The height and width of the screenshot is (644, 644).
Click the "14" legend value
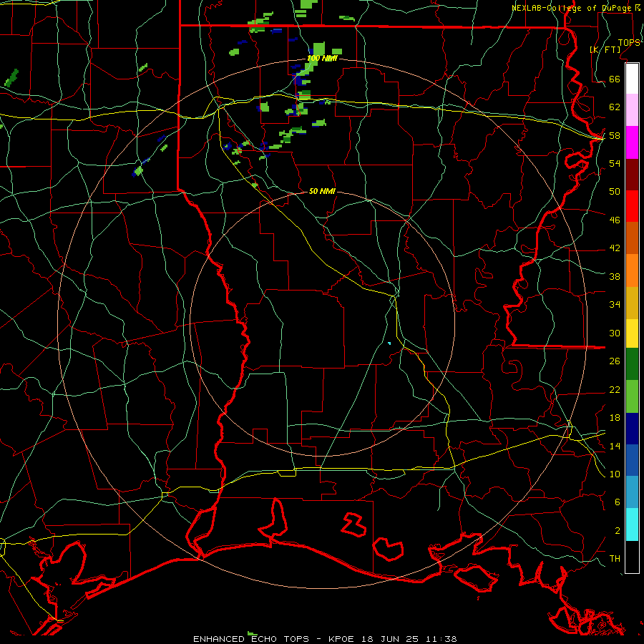point(615,446)
